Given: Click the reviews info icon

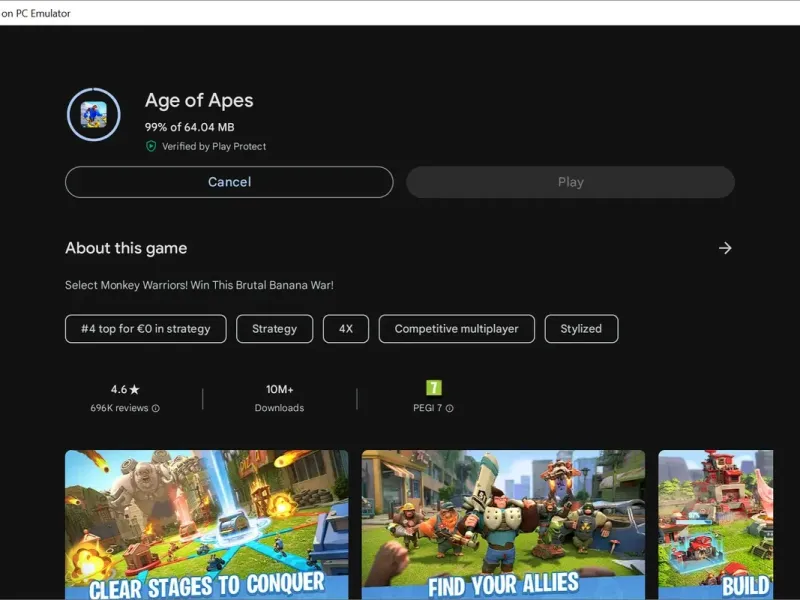Looking at the screenshot, I should [x=156, y=408].
